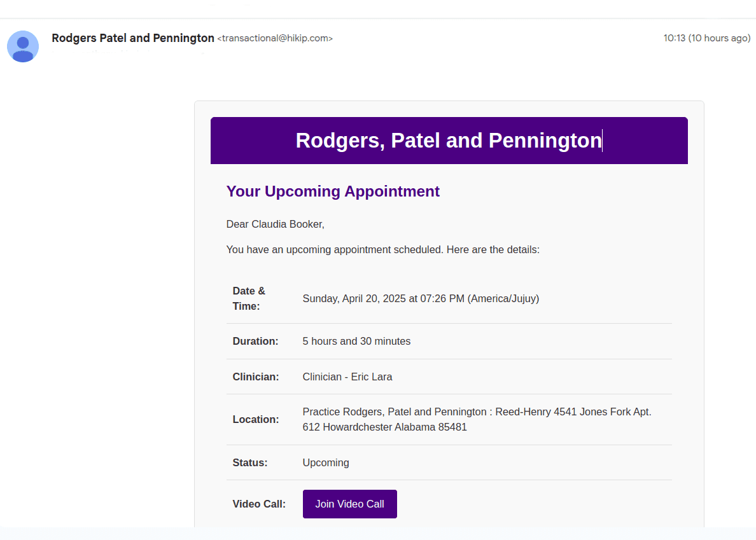Click the Clinician label
756x540 pixels.
click(256, 377)
